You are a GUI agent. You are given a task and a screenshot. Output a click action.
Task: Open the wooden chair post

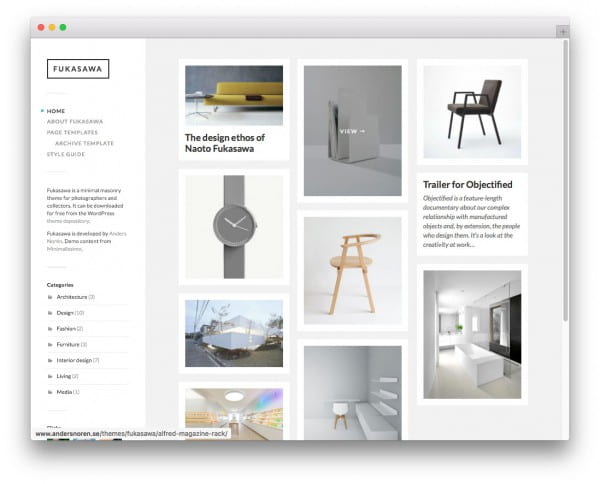pyautogui.click(x=353, y=271)
